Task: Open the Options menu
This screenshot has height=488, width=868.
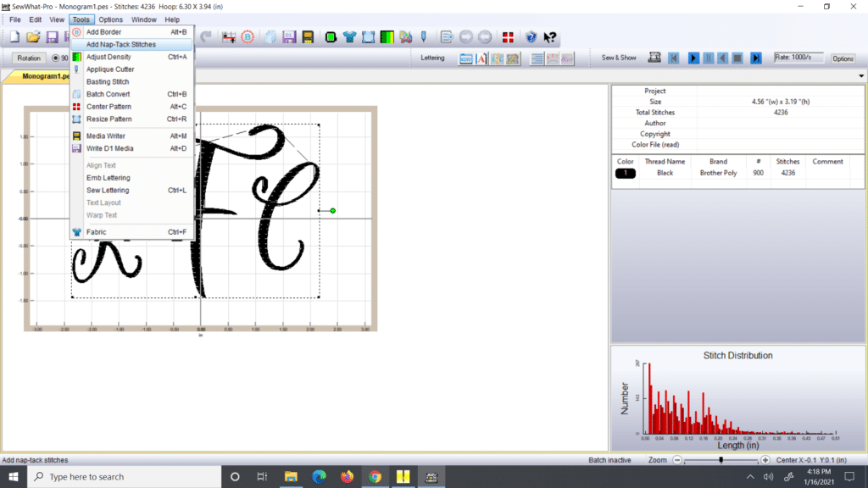Action: (111, 19)
